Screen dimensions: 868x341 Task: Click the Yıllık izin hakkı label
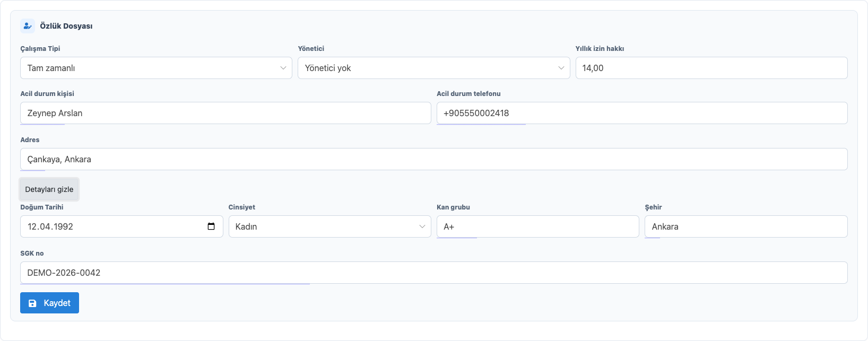click(x=600, y=48)
